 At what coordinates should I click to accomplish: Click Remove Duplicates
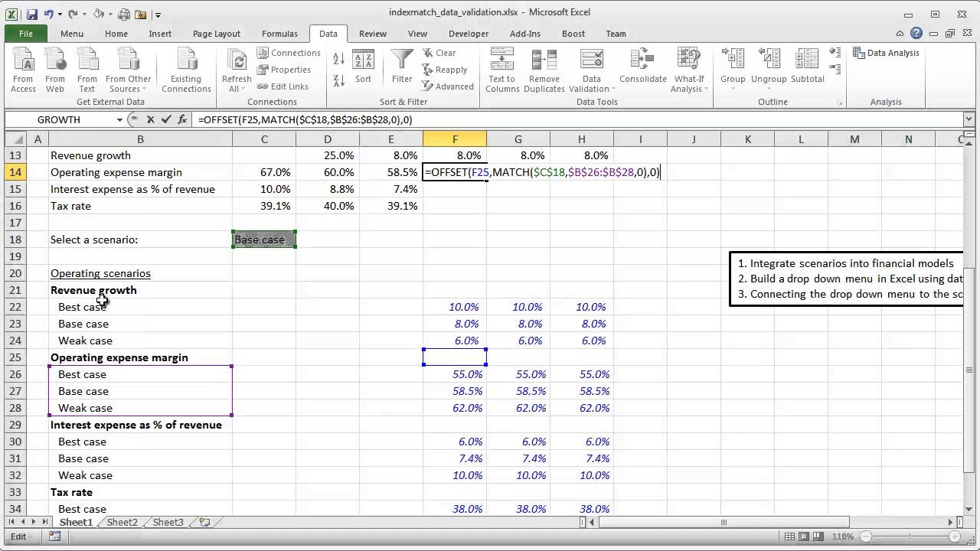point(544,70)
